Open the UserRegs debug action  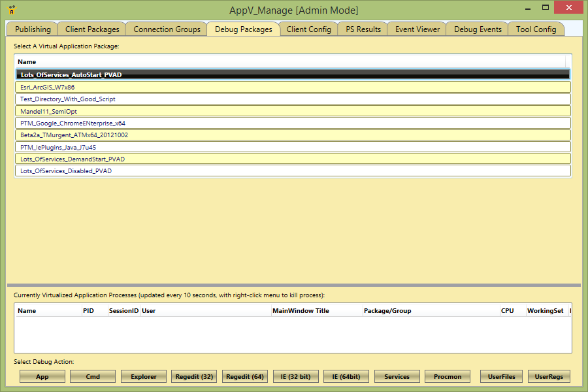(549, 376)
